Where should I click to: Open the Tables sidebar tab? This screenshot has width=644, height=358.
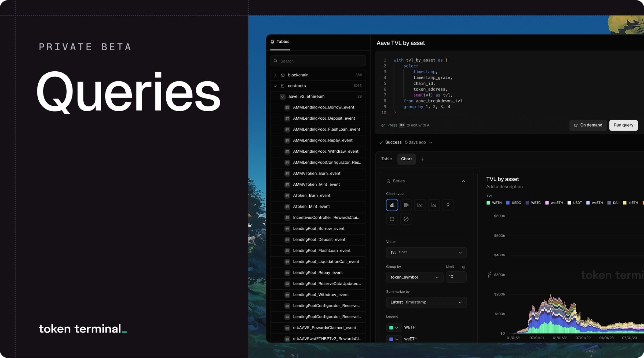280,42
